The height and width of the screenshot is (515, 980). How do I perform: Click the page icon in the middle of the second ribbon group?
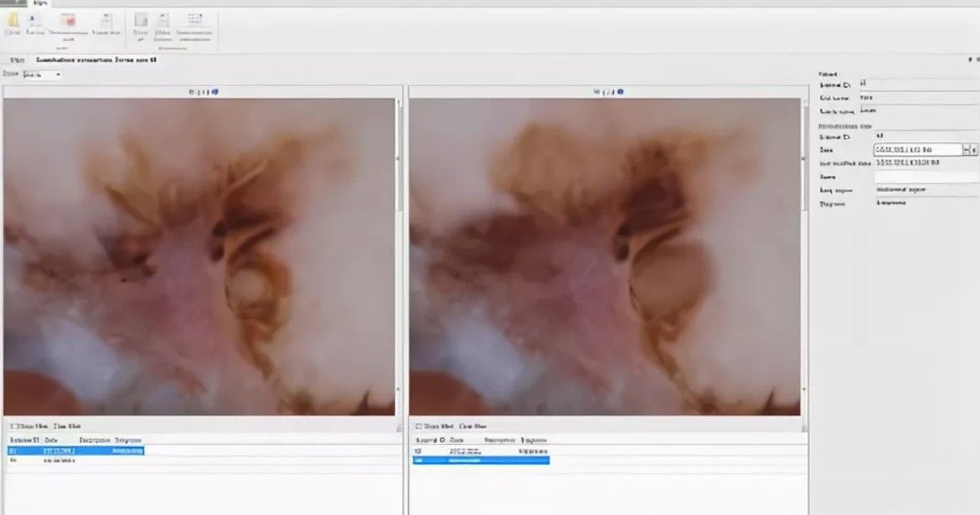162,21
